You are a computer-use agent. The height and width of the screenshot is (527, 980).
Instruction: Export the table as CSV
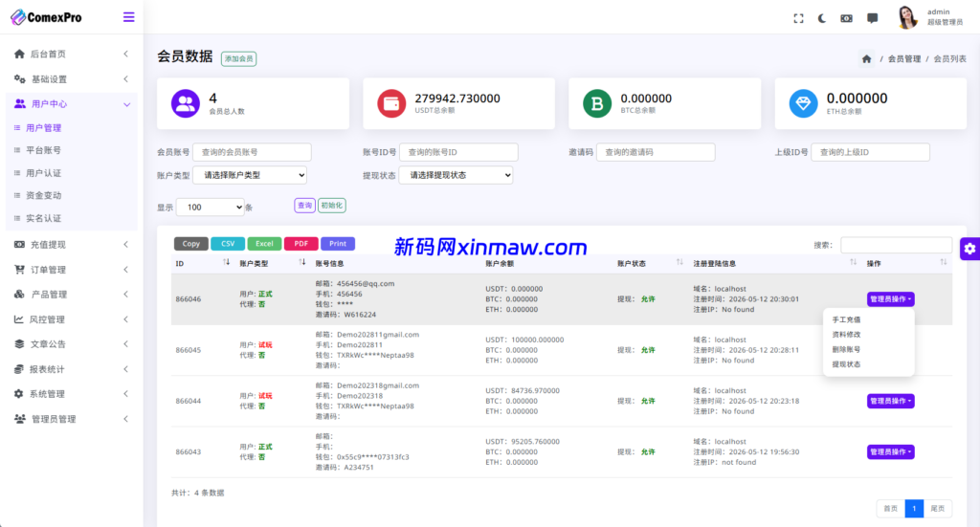[228, 244]
